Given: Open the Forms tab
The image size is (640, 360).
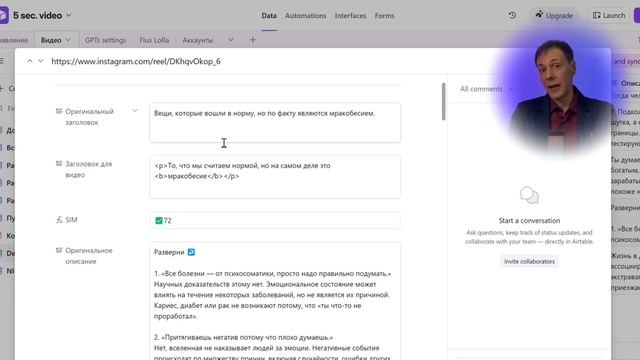Looking at the screenshot, I should [384, 16].
